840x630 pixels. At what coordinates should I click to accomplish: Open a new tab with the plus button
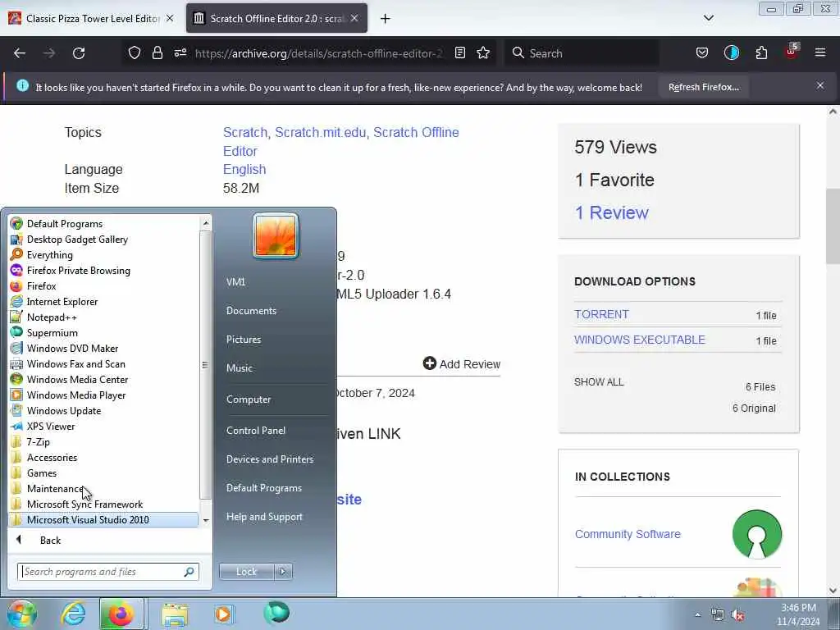[386, 19]
